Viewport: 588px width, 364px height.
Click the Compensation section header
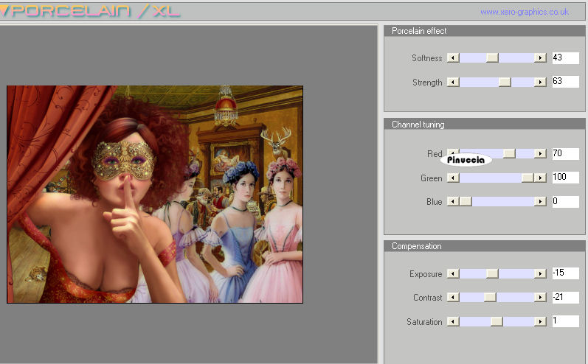pos(484,246)
